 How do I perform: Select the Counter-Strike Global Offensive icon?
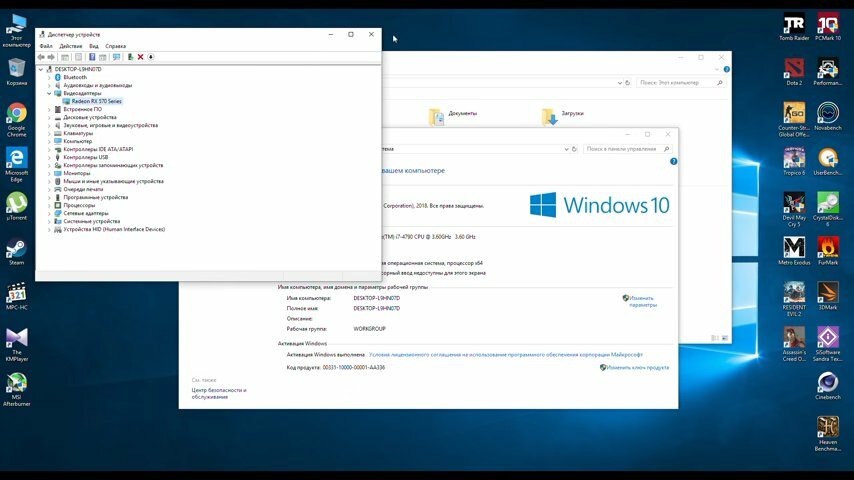pyautogui.click(x=794, y=120)
